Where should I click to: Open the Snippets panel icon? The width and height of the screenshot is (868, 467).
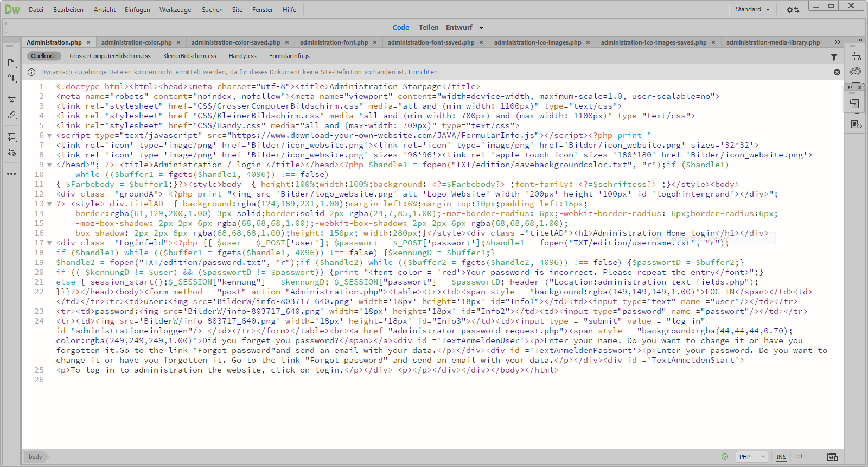(856, 124)
